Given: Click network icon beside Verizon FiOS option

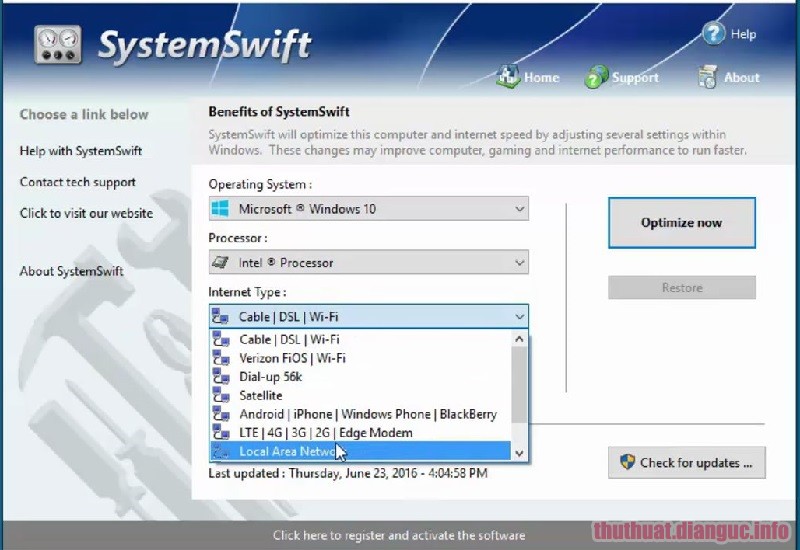Looking at the screenshot, I should pos(221,358).
